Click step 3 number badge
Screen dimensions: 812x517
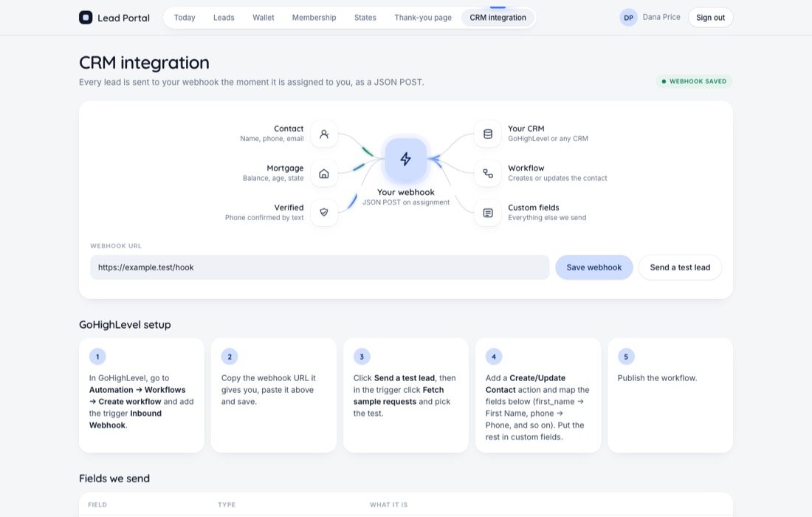click(x=362, y=357)
